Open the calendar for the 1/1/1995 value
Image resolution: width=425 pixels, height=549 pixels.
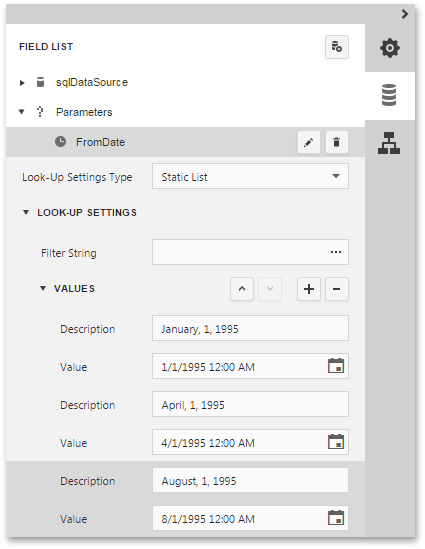pos(336,366)
